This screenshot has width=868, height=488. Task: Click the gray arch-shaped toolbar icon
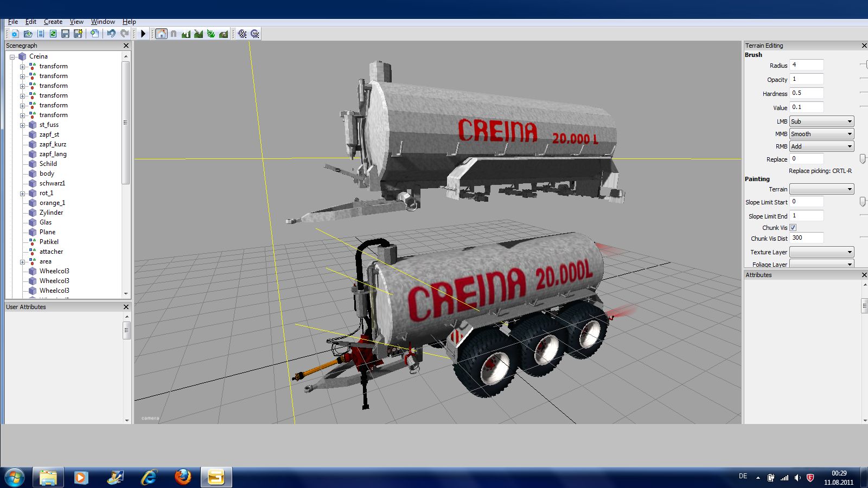174,34
